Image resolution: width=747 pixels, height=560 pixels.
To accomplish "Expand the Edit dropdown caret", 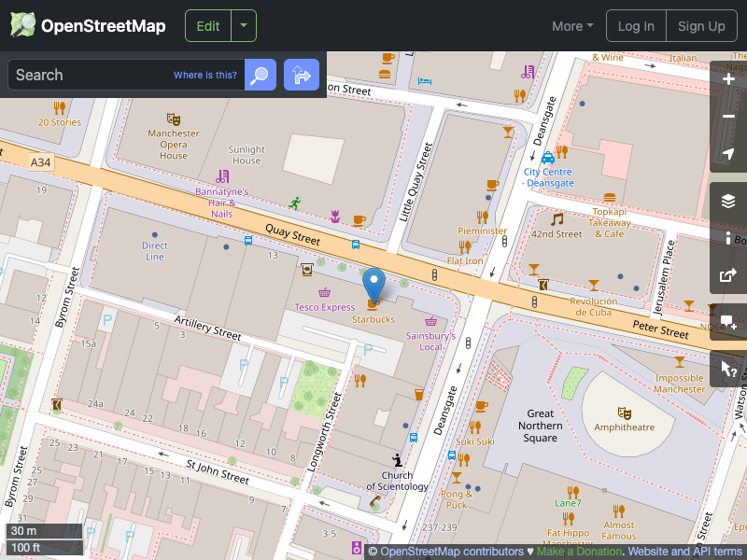I will coord(242,26).
